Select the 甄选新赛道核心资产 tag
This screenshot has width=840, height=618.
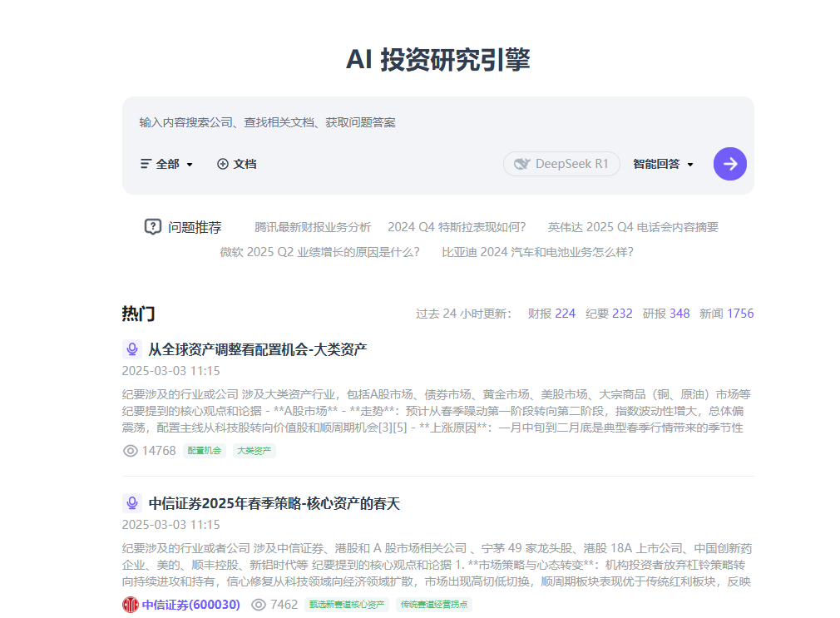pos(347,605)
